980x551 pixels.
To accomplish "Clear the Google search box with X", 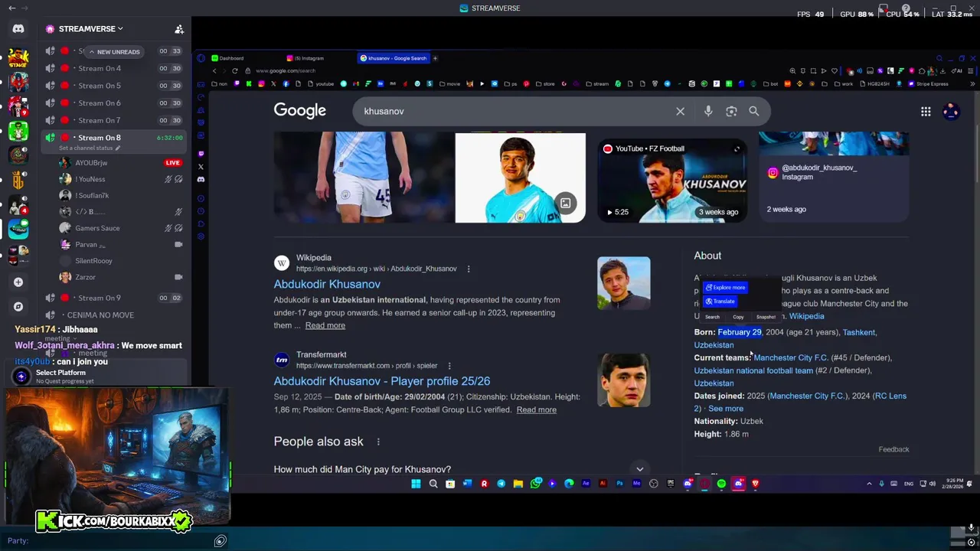I will [680, 111].
